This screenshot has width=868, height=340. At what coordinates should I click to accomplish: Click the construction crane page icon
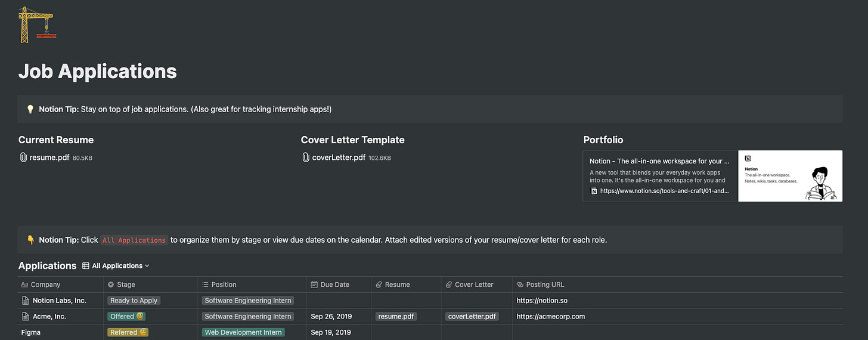[x=37, y=25]
